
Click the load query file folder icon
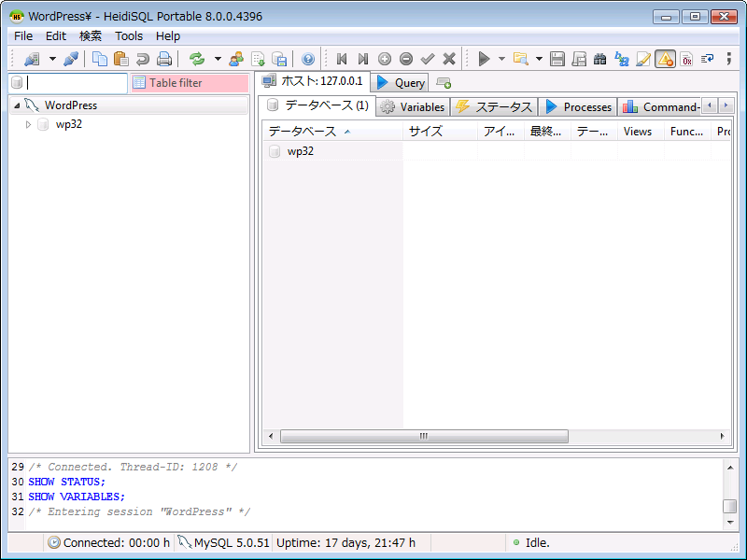521,59
